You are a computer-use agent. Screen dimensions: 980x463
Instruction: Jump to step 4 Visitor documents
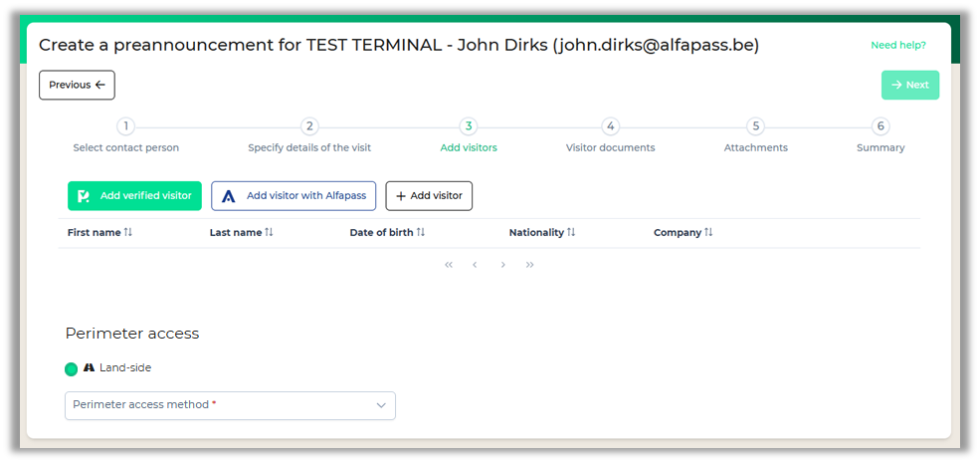click(x=610, y=126)
